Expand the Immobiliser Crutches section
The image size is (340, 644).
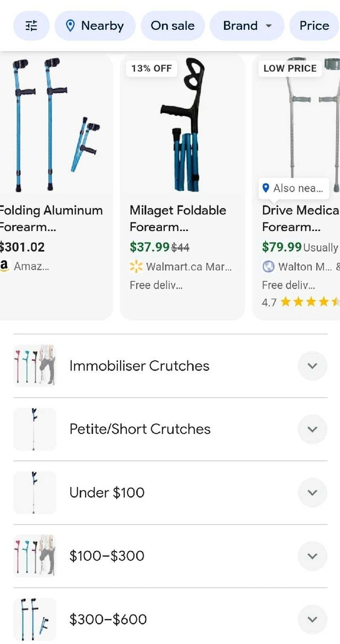312,366
